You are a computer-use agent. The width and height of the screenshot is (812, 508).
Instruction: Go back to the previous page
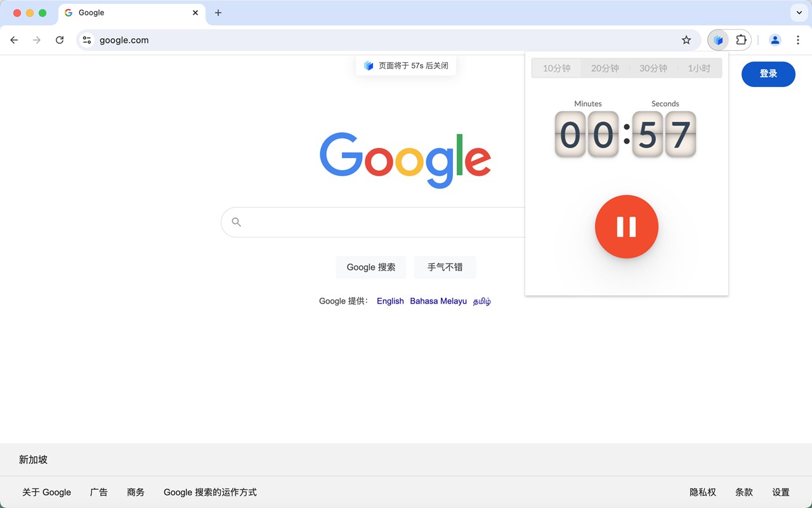14,40
